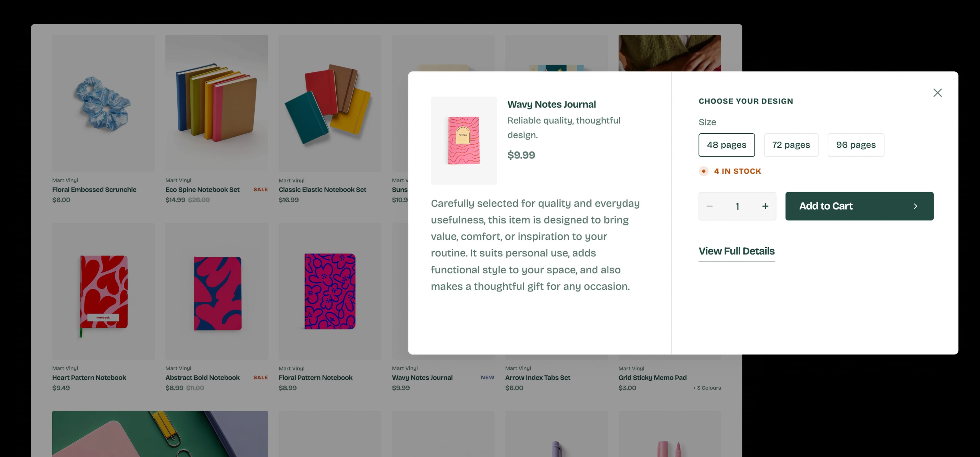Open the Classic Elastic Notebook Set image
980x457 pixels.
click(329, 103)
